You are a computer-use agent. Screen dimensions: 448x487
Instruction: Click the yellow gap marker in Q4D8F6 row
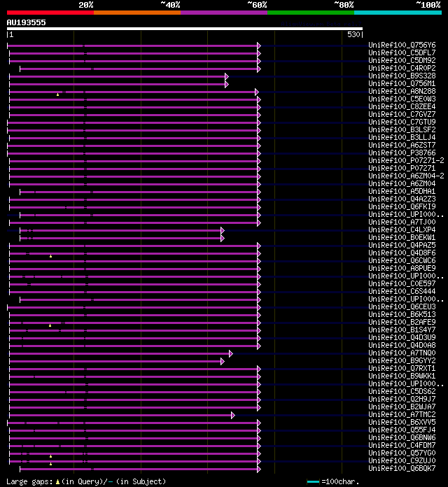pos(50,256)
